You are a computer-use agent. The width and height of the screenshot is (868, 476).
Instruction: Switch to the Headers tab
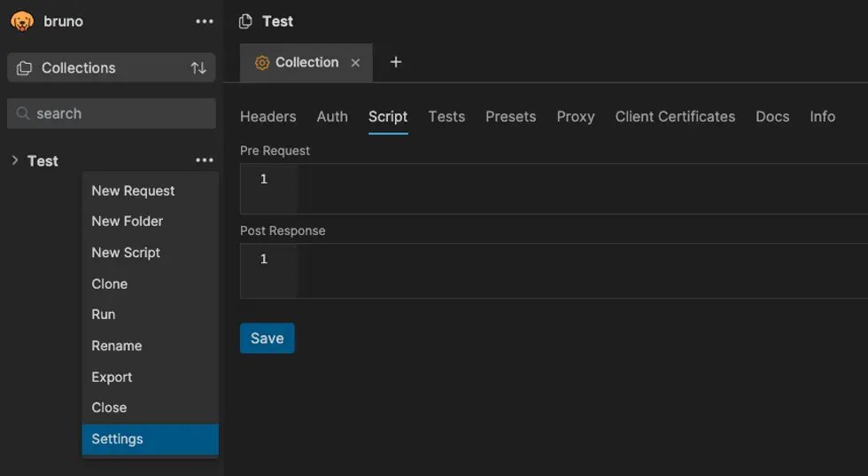coord(267,116)
